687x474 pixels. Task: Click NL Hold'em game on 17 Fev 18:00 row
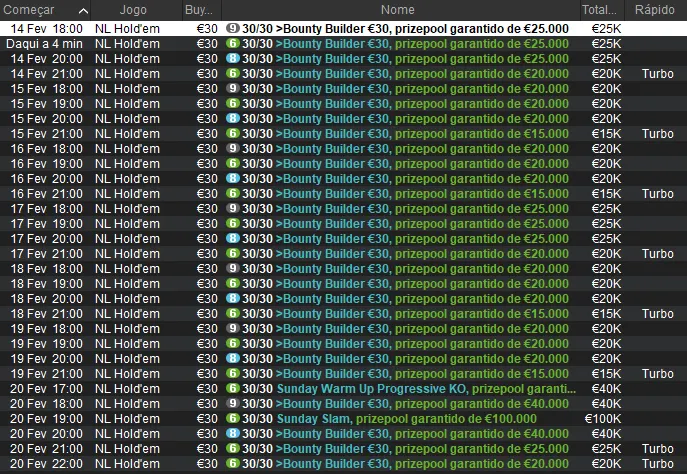(x=127, y=209)
